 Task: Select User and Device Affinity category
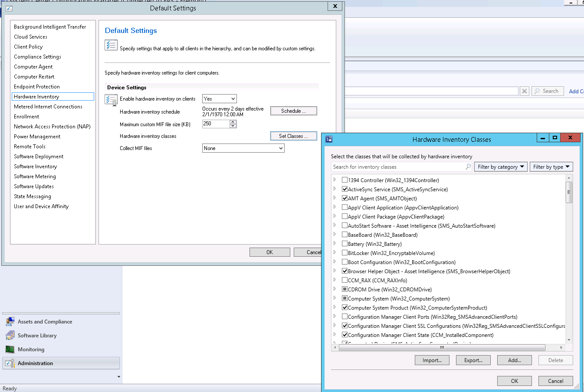[41, 206]
